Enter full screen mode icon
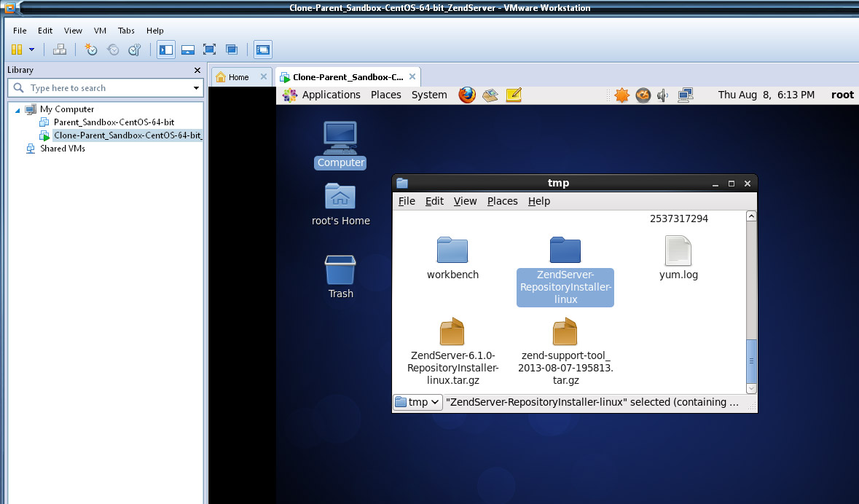This screenshot has height=504, width=859. [x=209, y=50]
